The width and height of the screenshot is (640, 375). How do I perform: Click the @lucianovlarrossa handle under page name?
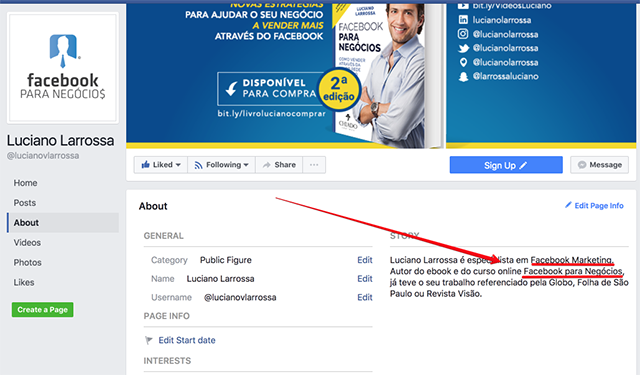pyautogui.click(x=43, y=155)
